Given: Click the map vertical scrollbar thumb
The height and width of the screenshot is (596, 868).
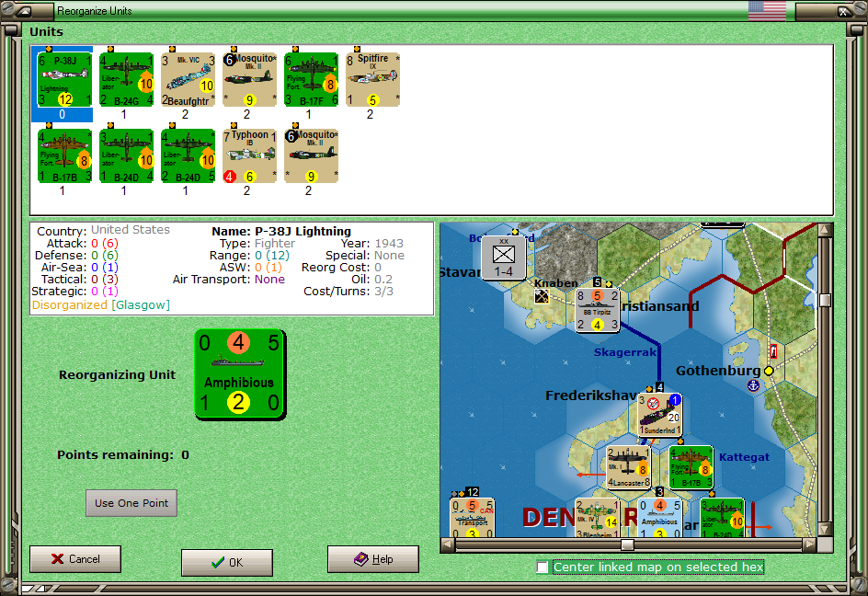Looking at the screenshot, I should coord(825,300).
